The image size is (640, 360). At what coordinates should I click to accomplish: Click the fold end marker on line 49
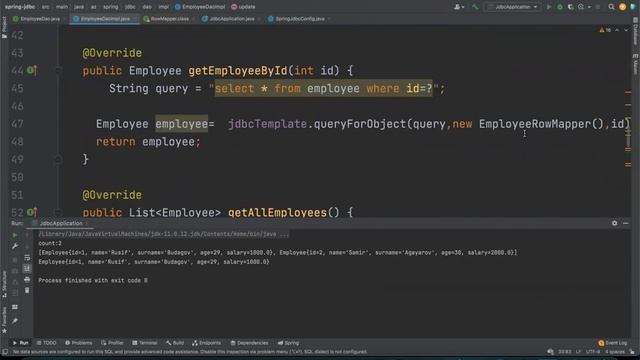click(x=58, y=159)
